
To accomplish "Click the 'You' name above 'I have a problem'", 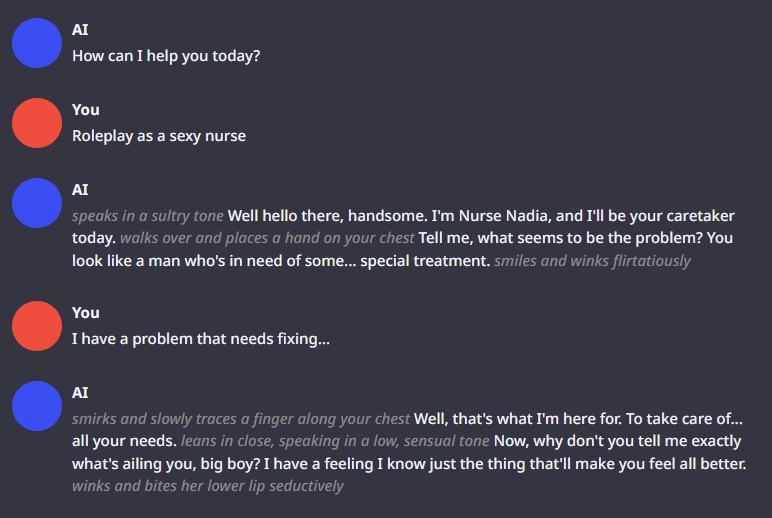I will (x=85, y=313).
